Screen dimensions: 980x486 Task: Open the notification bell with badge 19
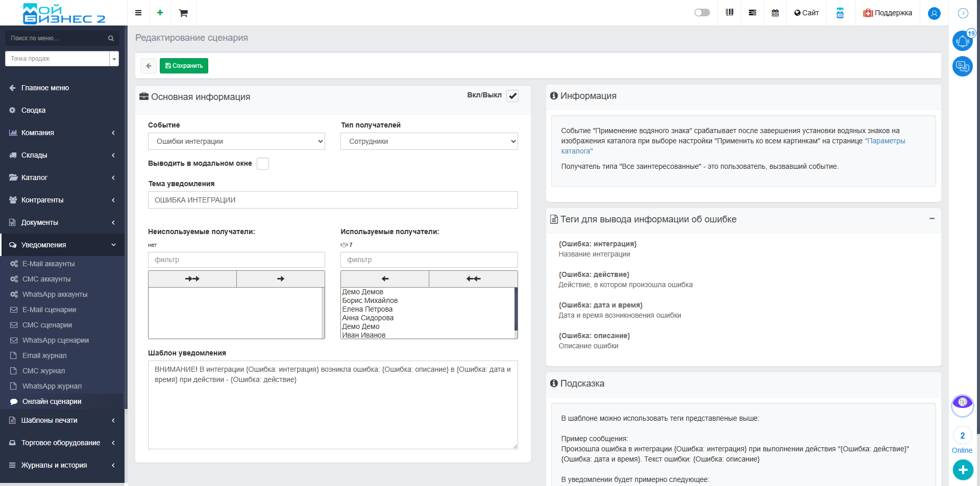(x=962, y=41)
